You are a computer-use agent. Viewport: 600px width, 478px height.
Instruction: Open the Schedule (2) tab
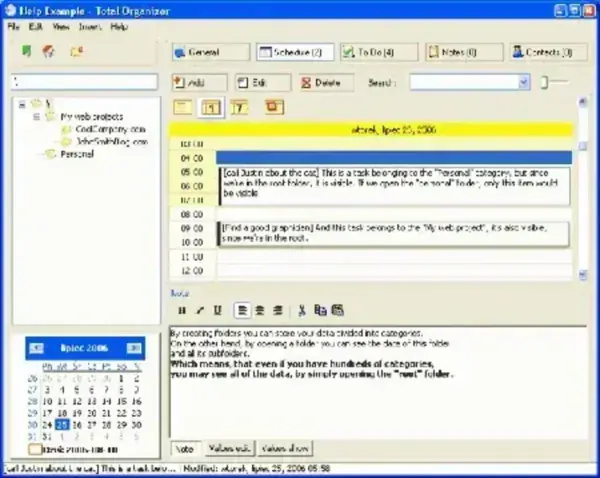point(292,52)
